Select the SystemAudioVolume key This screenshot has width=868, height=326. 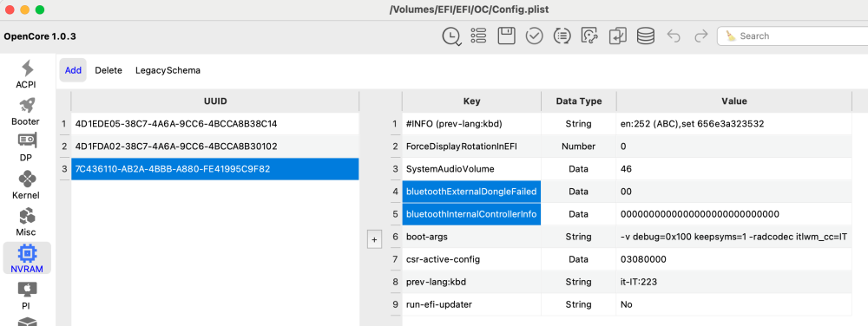pos(471,169)
